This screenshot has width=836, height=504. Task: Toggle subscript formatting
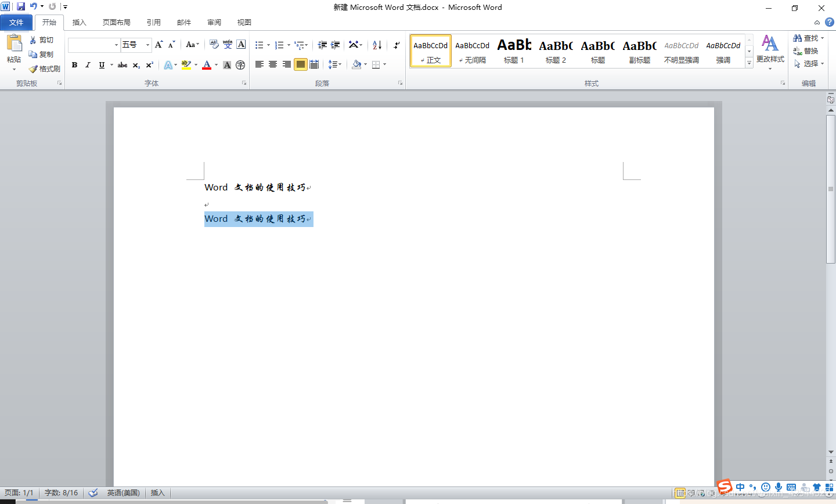click(136, 65)
